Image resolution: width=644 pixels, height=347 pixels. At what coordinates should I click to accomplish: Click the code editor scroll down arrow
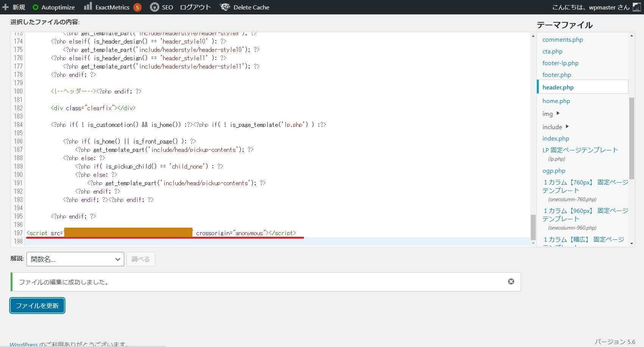point(533,243)
